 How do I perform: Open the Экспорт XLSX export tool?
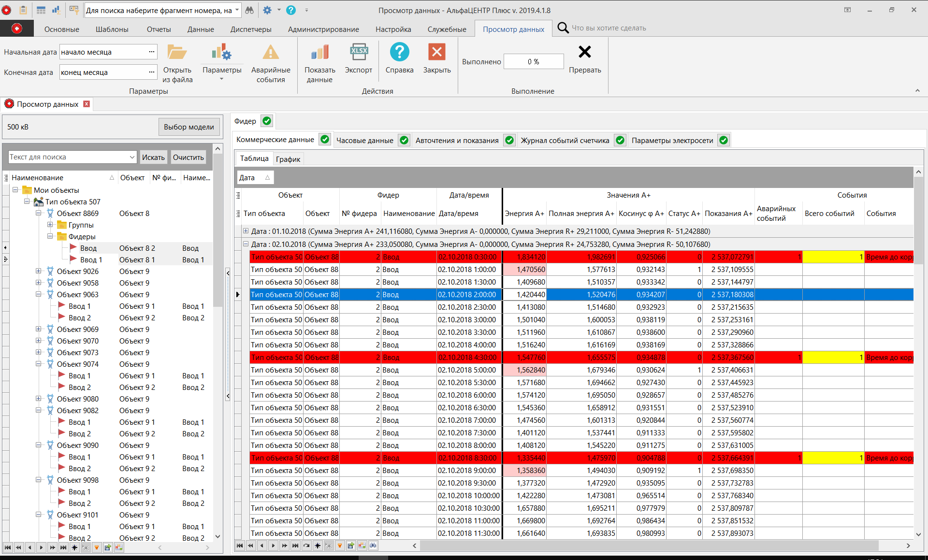coord(358,60)
